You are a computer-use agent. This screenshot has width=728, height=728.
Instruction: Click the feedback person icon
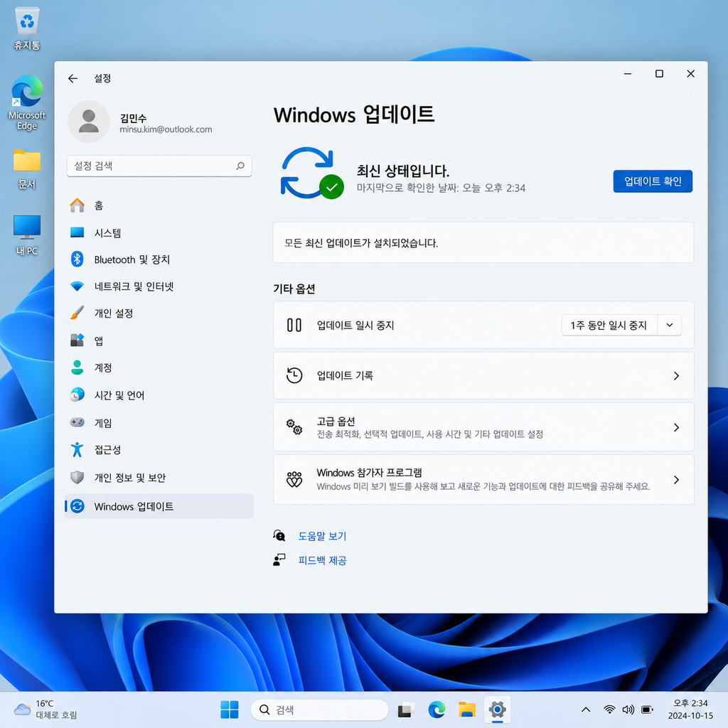coord(279,560)
